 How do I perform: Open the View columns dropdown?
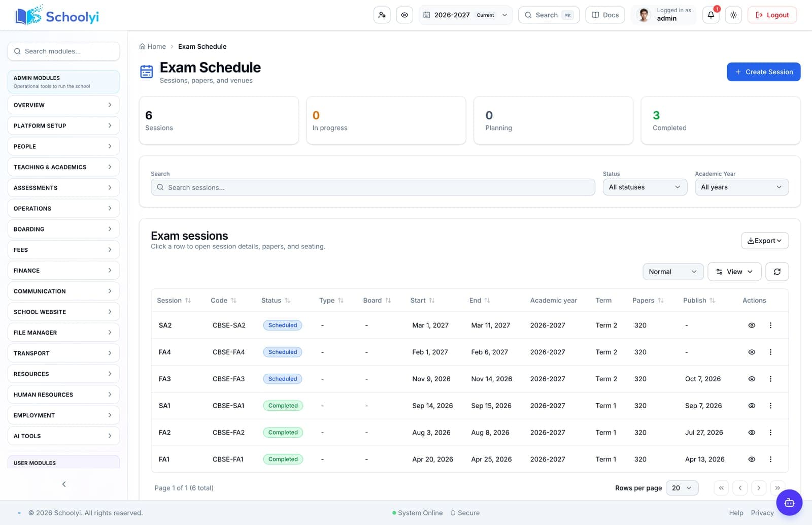click(x=734, y=272)
